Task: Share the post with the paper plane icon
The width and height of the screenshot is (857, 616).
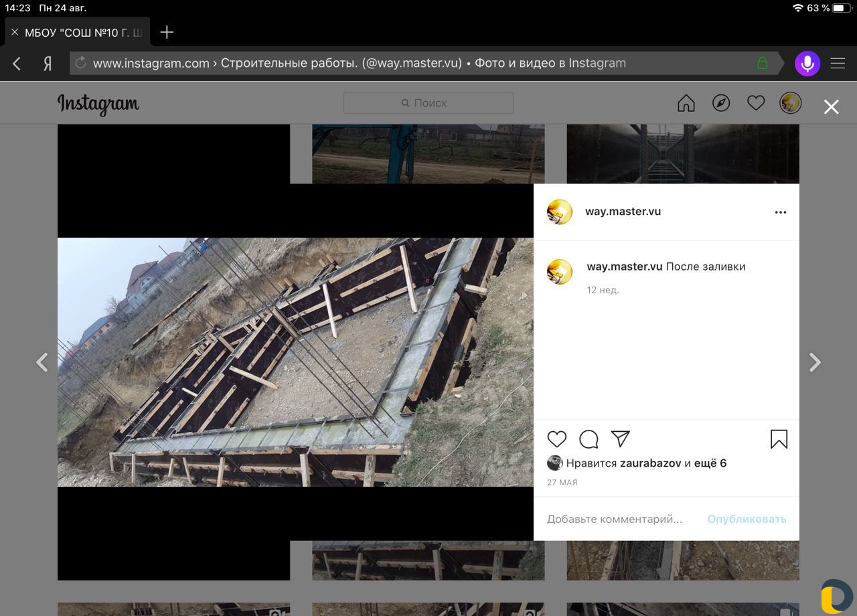Action: click(x=621, y=439)
